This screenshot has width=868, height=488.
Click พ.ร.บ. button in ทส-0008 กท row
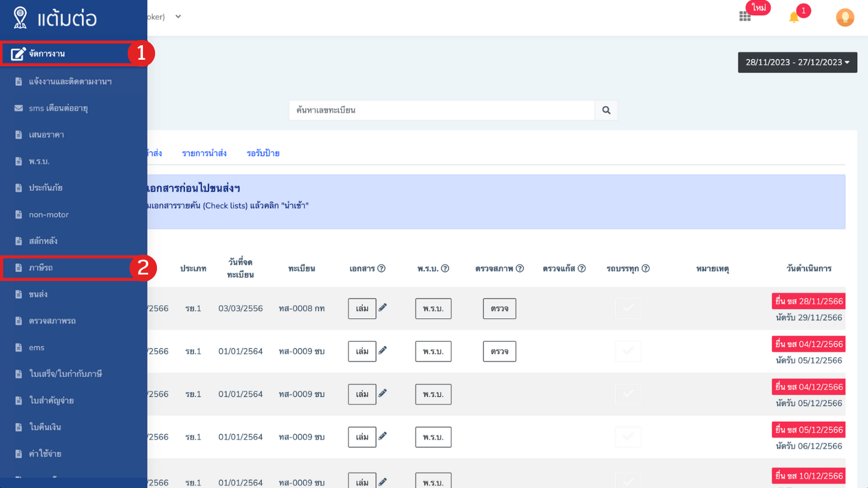433,308
